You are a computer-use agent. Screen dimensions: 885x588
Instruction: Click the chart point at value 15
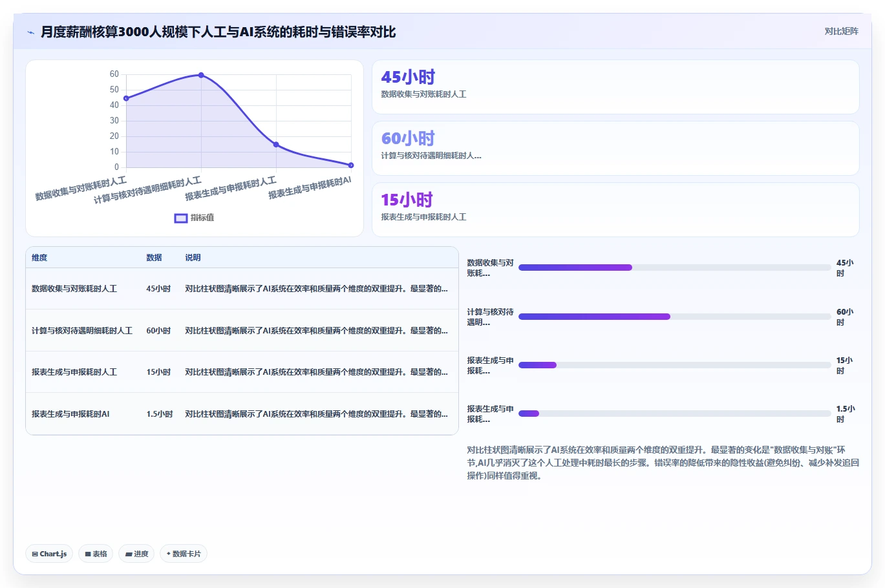tap(276, 145)
